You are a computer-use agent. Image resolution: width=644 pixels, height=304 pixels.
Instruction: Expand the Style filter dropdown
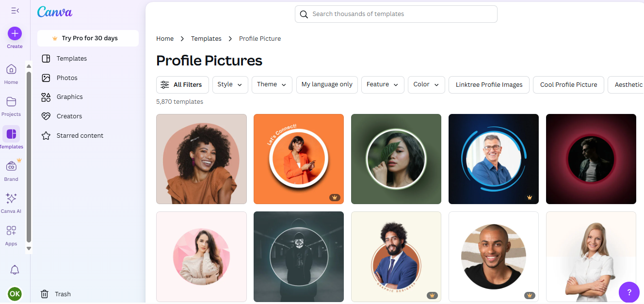tap(230, 84)
